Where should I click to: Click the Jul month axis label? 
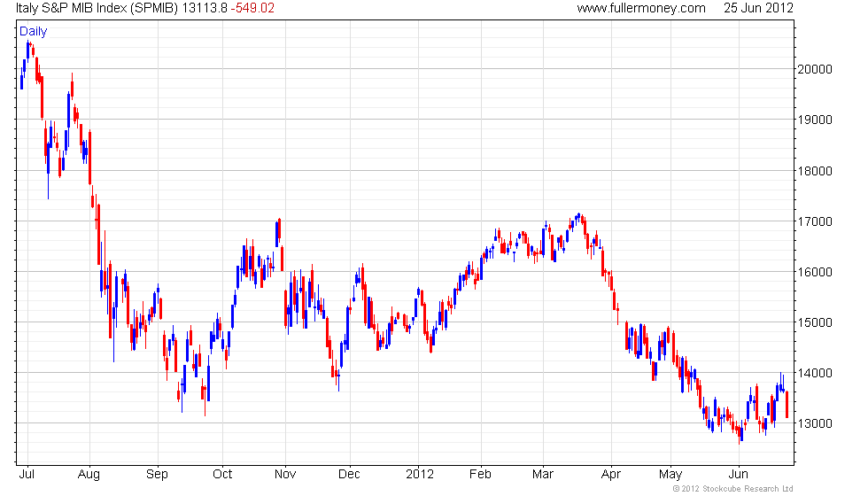point(27,474)
